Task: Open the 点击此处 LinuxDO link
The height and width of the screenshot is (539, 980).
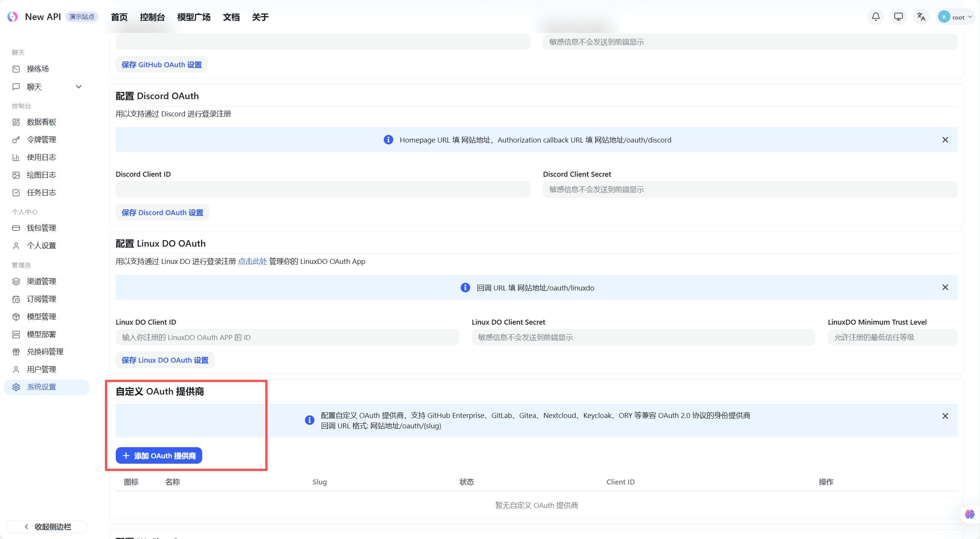Action: point(252,261)
